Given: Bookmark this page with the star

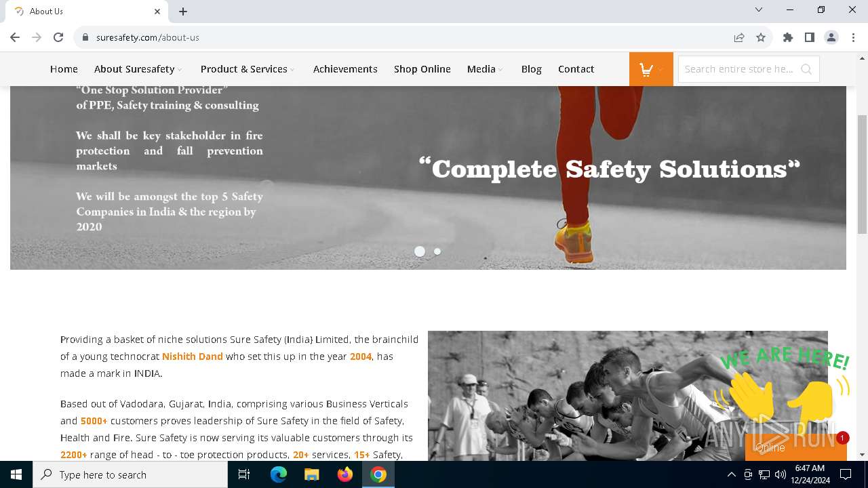Looking at the screenshot, I should click(x=761, y=37).
